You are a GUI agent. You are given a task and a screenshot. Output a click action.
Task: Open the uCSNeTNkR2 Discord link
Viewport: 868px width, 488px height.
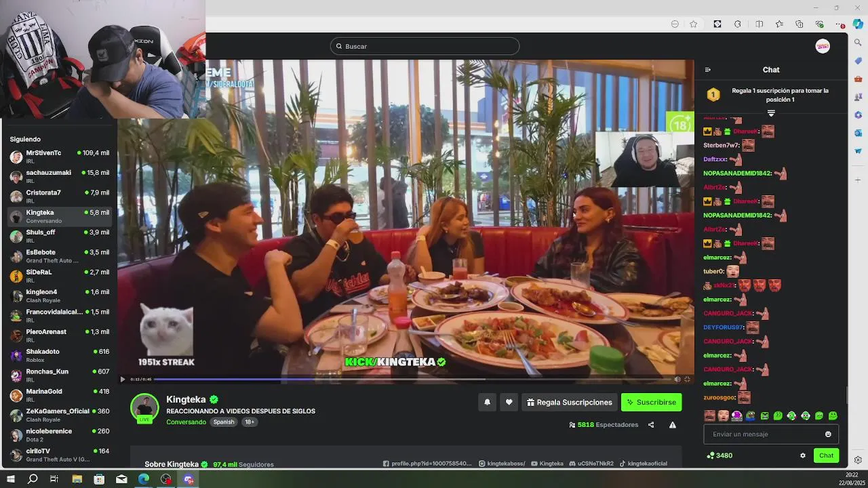[591, 464]
